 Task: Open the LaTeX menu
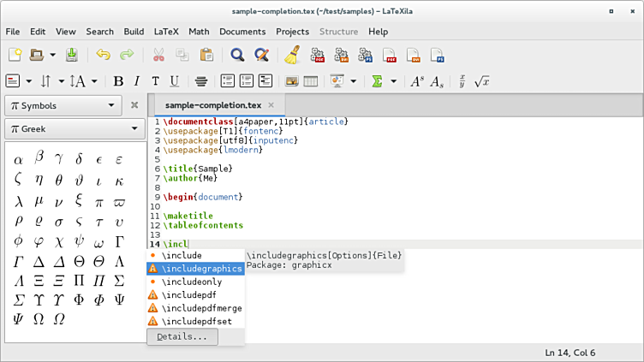click(x=166, y=32)
